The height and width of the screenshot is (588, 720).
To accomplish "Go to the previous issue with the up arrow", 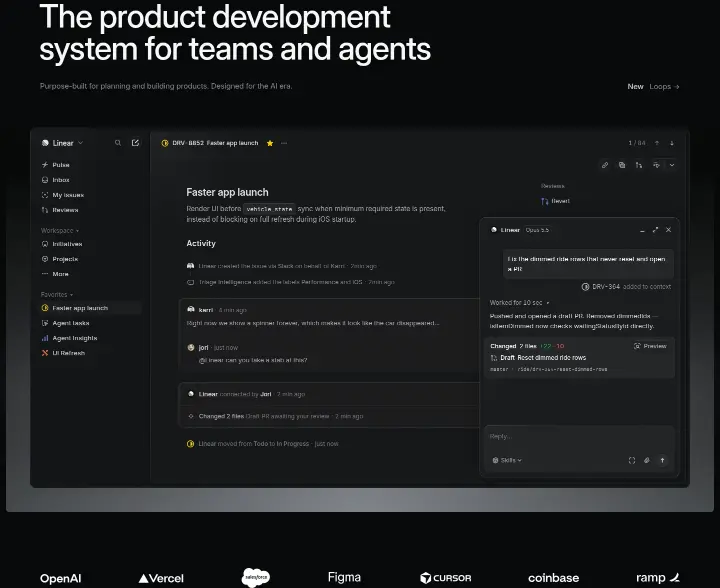I will [657, 143].
